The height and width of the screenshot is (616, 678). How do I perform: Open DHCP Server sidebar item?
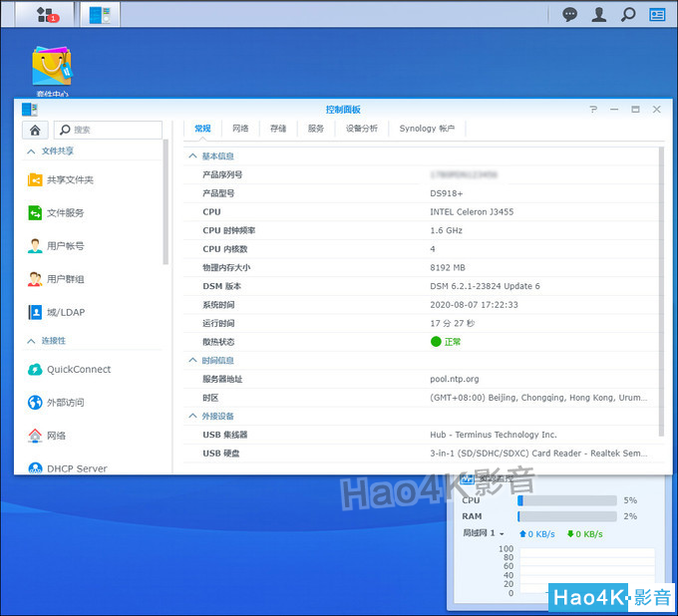(68, 468)
